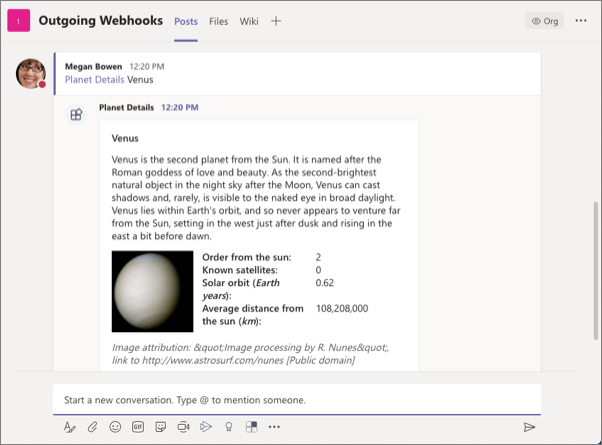This screenshot has width=602, height=445.
Task: Click the Planet Details mention link
Action: (94, 79)
